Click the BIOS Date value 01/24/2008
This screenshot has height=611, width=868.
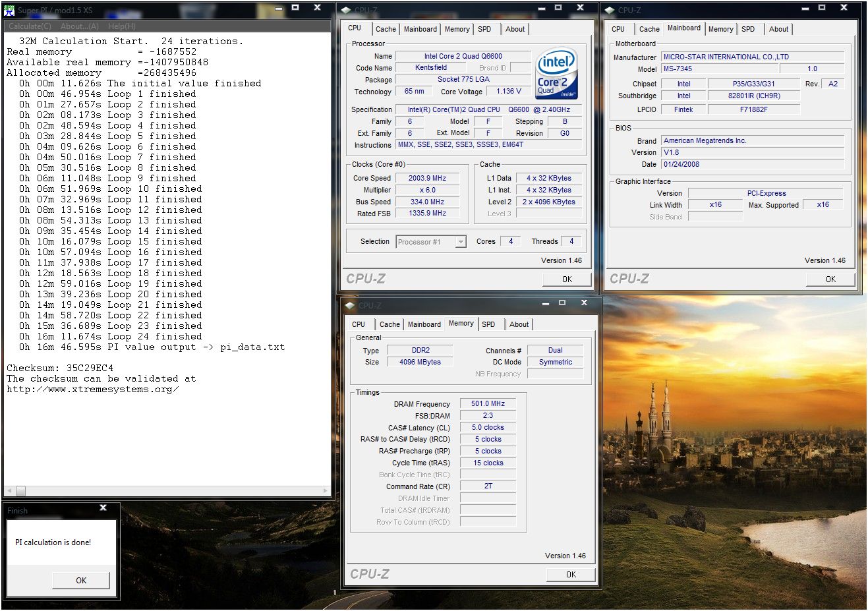753,164
